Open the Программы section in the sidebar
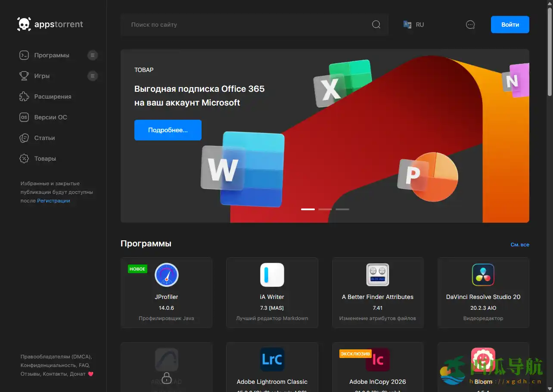This screenshot has height=392, width=553. [52, 55]
